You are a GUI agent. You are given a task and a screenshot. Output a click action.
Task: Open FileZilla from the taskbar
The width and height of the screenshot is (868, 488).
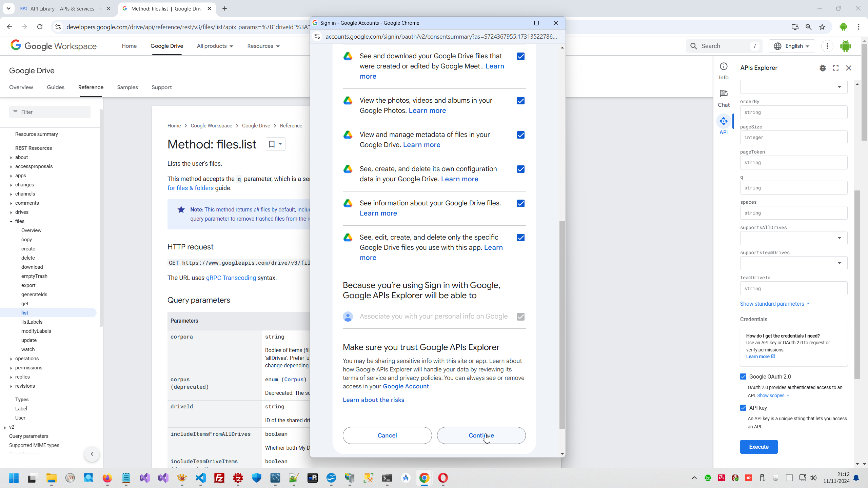click(x=219, y=478)
